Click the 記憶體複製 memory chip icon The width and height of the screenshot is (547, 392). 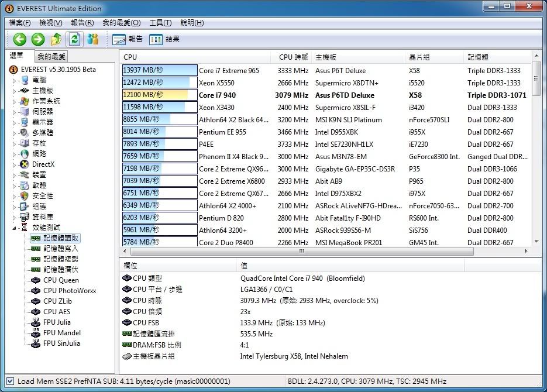(36, 259)
